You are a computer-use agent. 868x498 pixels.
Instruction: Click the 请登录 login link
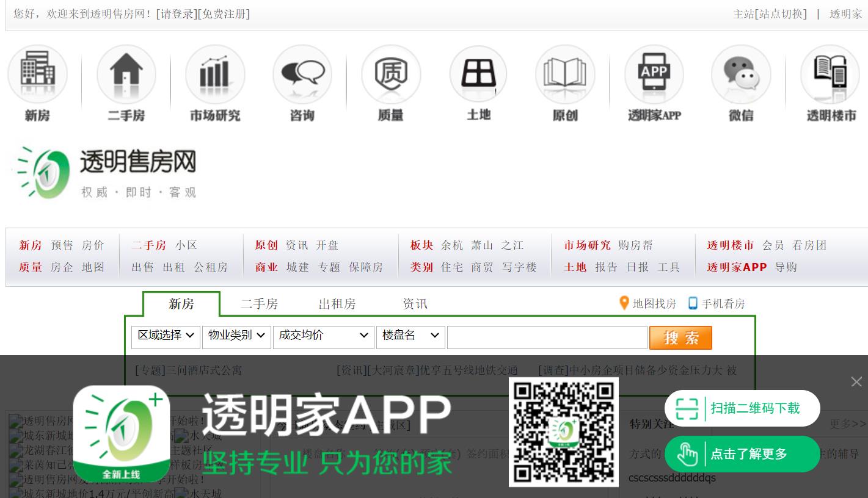tap(176, 13)
